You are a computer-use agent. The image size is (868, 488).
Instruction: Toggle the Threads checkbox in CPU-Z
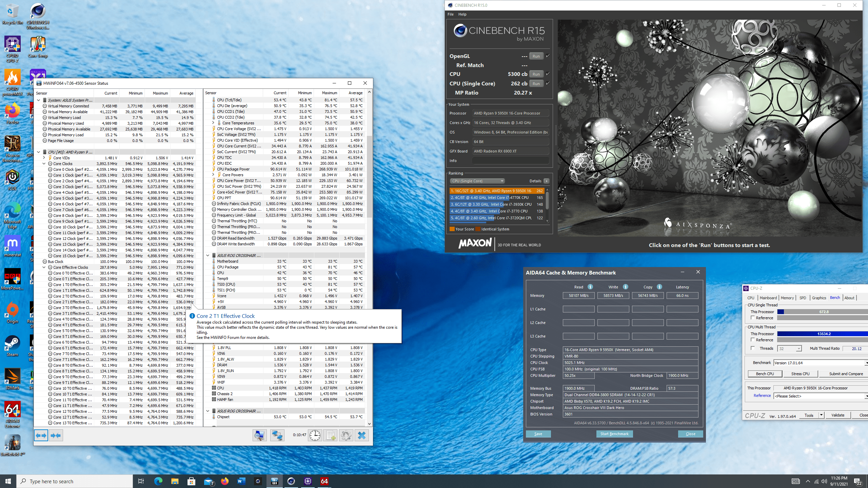tap(753, 348)
